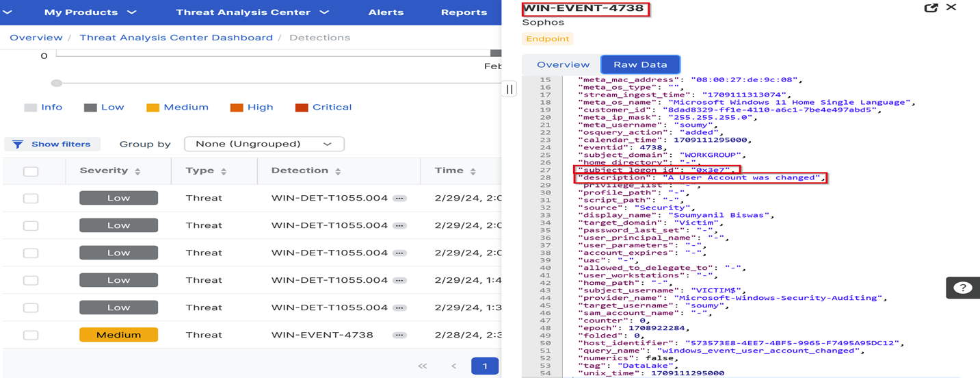Tick checkbox for 2/29/24, 1:3 row
980x378 pixels.
(31, 308)
